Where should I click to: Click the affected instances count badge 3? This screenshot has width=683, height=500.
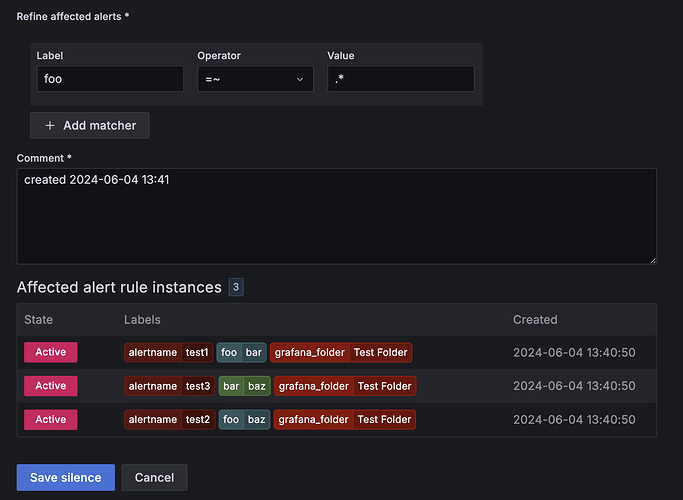(x=236, y=287)
